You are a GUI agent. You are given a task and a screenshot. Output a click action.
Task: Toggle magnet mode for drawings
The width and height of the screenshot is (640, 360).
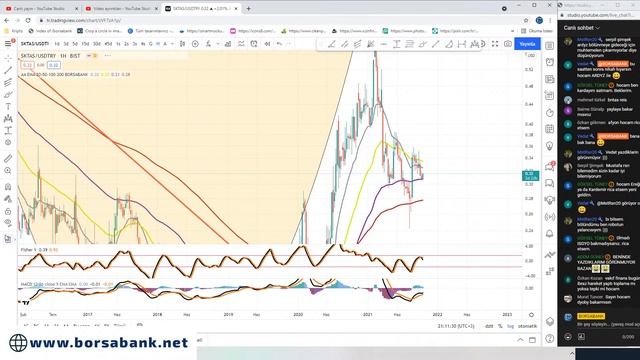pos(8,187)
